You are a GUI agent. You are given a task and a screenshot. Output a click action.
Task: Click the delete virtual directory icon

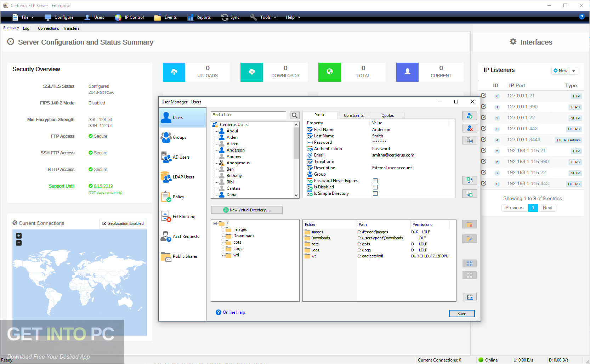point(470,224)
